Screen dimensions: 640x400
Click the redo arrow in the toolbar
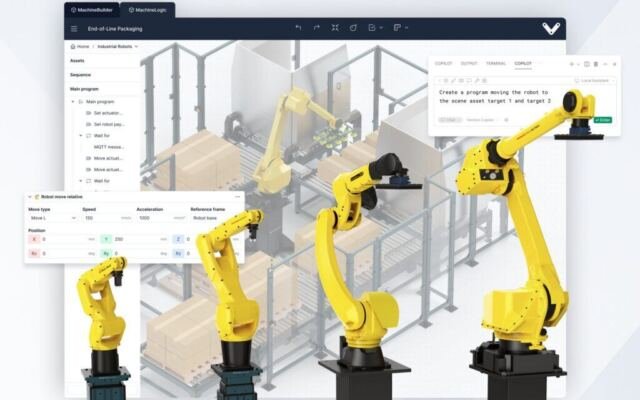click(x=317, y=28)
